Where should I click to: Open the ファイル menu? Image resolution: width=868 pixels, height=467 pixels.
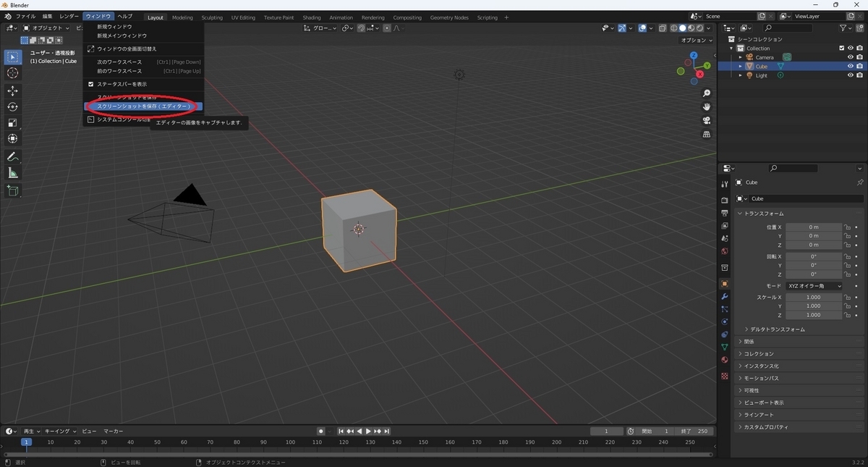click(25, 17)
